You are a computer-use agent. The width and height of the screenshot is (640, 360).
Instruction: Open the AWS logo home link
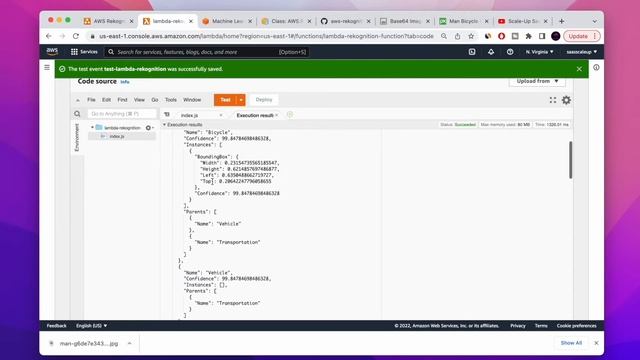pyautogui.click(x=52, y=51)
